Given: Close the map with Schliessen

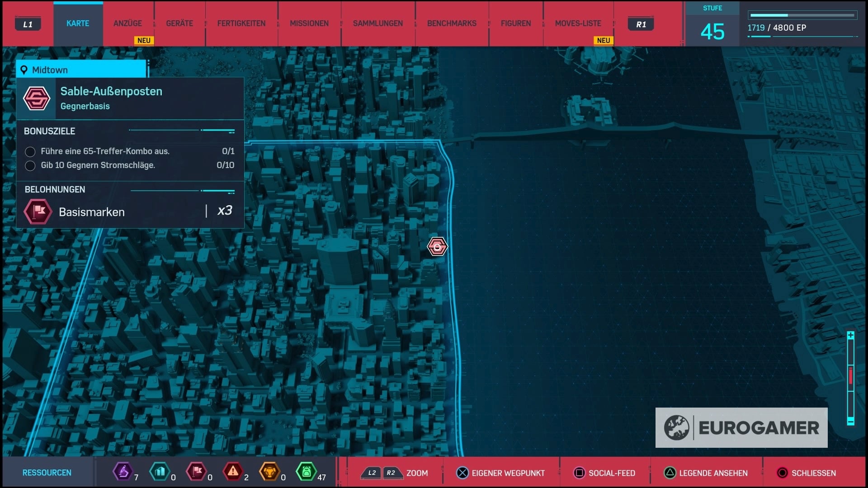Looking at the screenshot, I should coord(814,473).
